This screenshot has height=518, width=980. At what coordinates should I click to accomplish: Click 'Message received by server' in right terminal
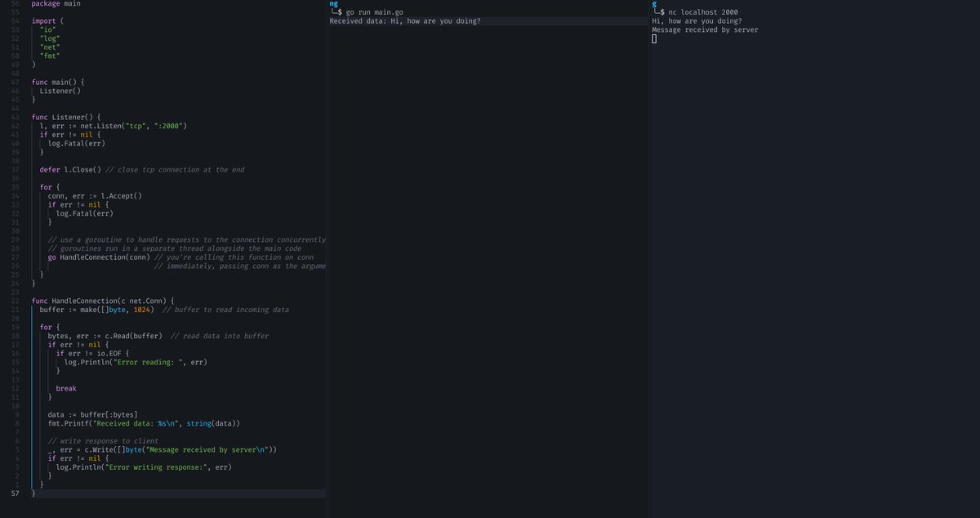(x=705, y=30)
